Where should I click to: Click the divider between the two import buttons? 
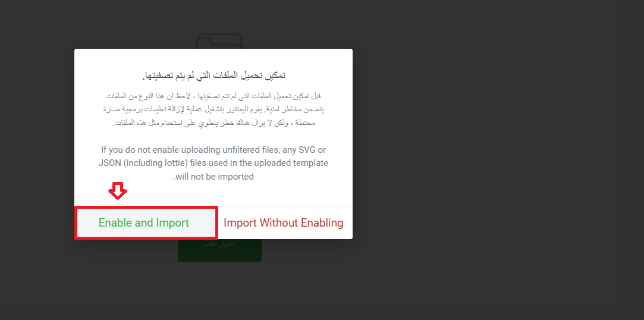coord(218,222)
